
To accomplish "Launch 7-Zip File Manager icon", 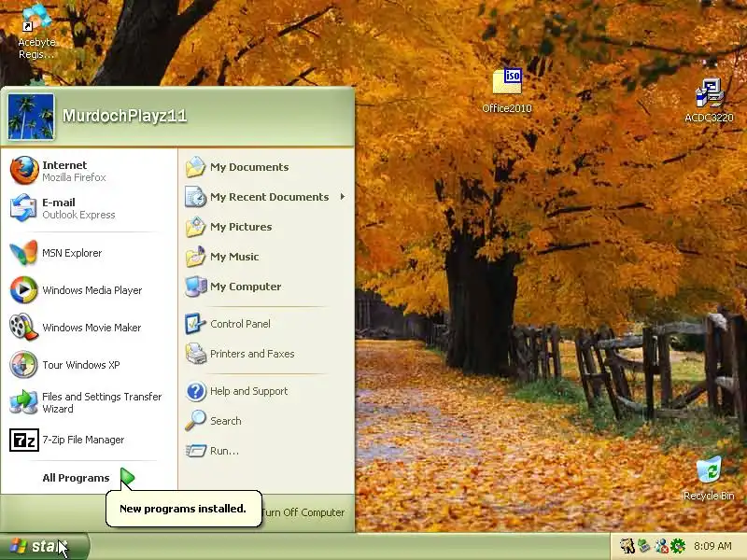I will [24, 440].
